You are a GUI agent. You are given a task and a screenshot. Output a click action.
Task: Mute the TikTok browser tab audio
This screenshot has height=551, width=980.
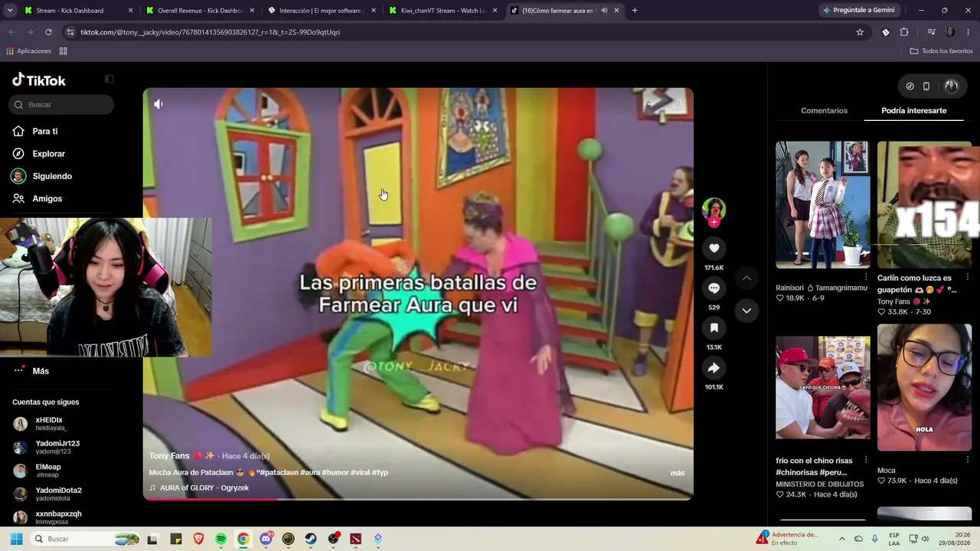click(x=604, y=11)
